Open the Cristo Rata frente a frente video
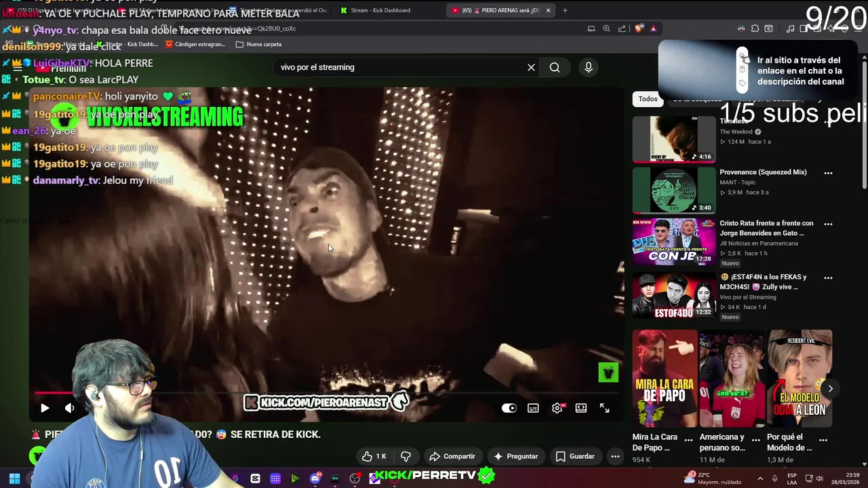Screen dimensions: 868x488 673,241
